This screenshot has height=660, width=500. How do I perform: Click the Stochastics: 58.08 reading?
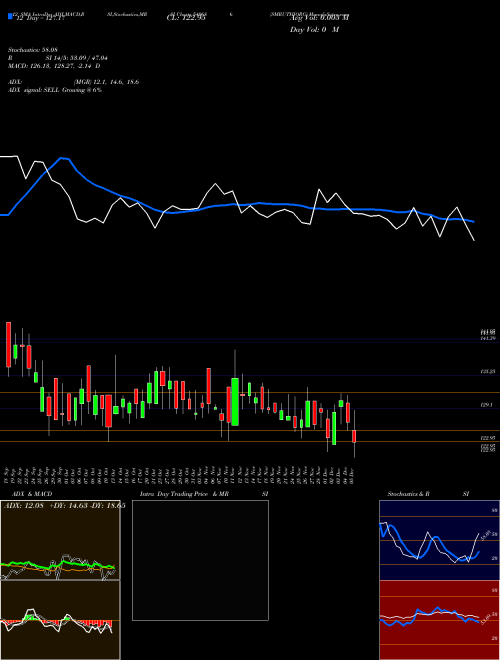32,50
